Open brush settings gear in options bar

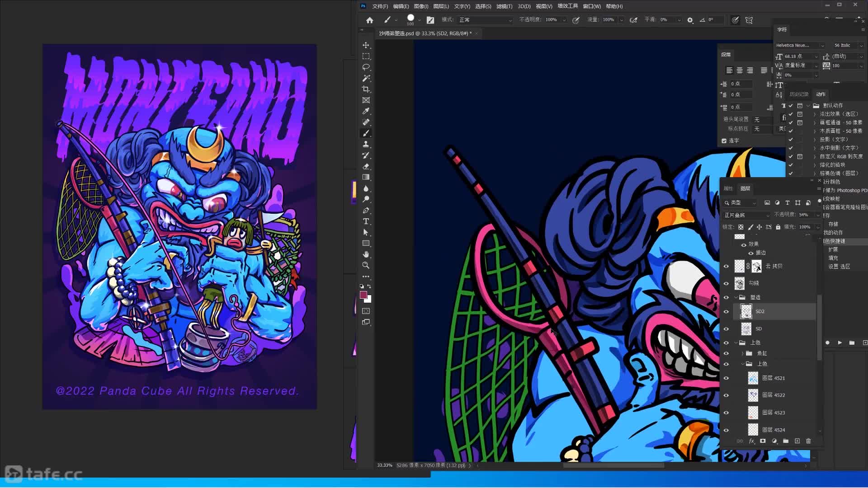pyautogui.click(x=690, y=20)
